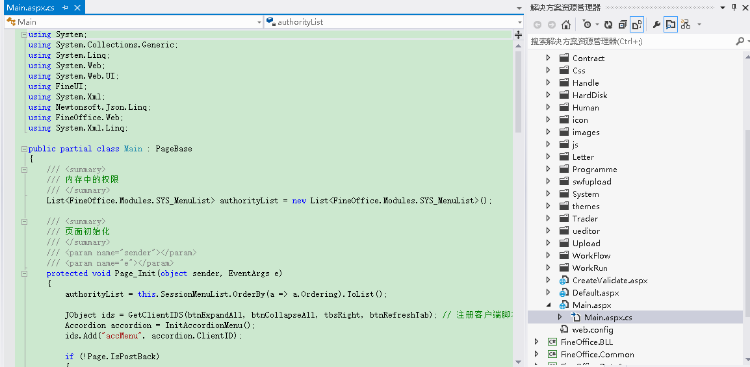Select the WorkRun folder

(590, 268)
